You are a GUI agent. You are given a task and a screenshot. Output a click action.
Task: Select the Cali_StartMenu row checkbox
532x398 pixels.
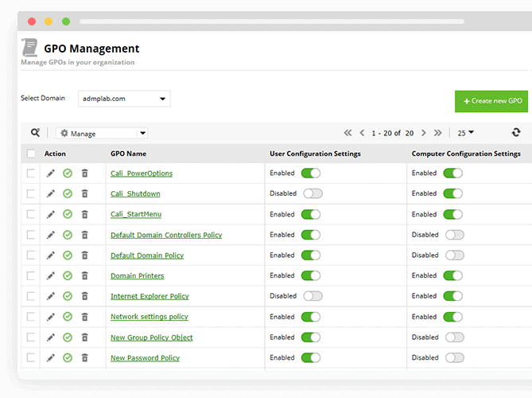(31, 214)
